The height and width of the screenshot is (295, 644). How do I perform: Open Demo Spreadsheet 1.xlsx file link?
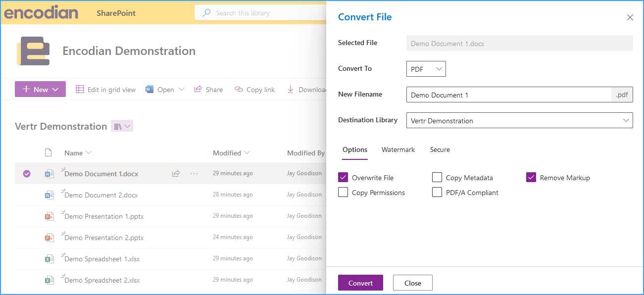pos(102,259)
